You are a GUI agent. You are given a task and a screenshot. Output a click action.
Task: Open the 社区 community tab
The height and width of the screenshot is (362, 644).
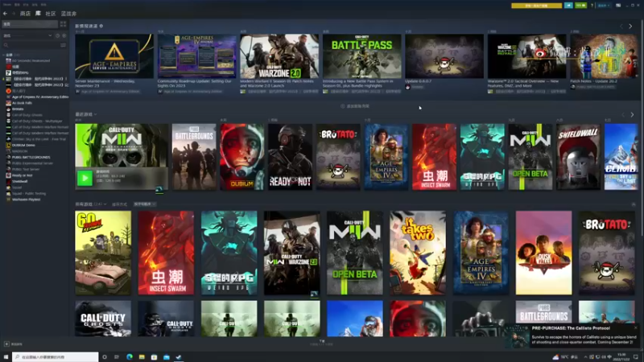pyautogui.click(x=51, y=14)
